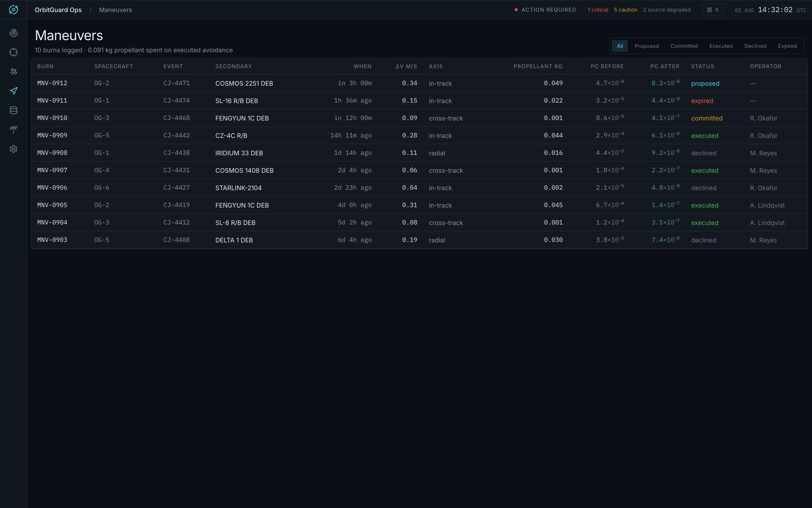Open the crosshair target sidebar icon
This screenshot has width=812, height=508.
coord(14,52)
